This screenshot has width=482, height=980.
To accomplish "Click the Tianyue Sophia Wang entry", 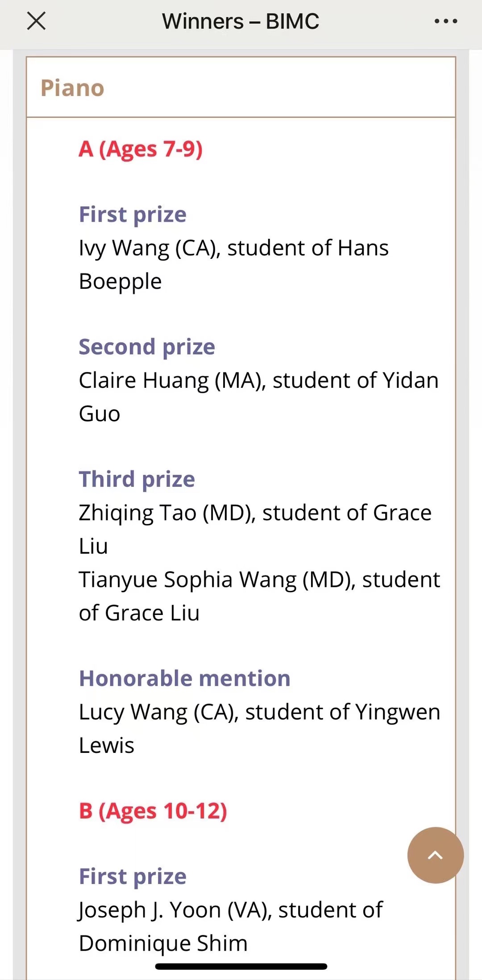I will (x=259, y=596).
